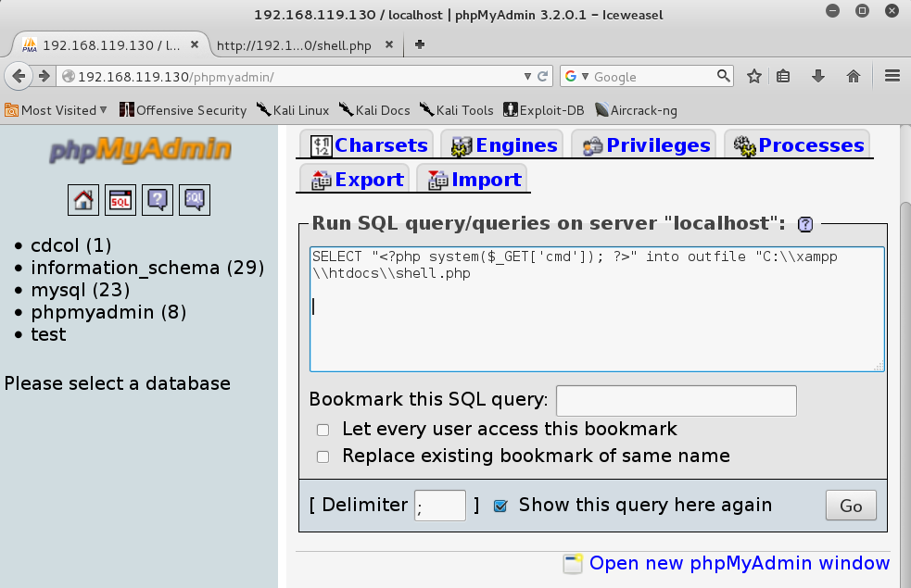The image size is (911, 588).
Task: Reload the current page
Action: (543, 77)
